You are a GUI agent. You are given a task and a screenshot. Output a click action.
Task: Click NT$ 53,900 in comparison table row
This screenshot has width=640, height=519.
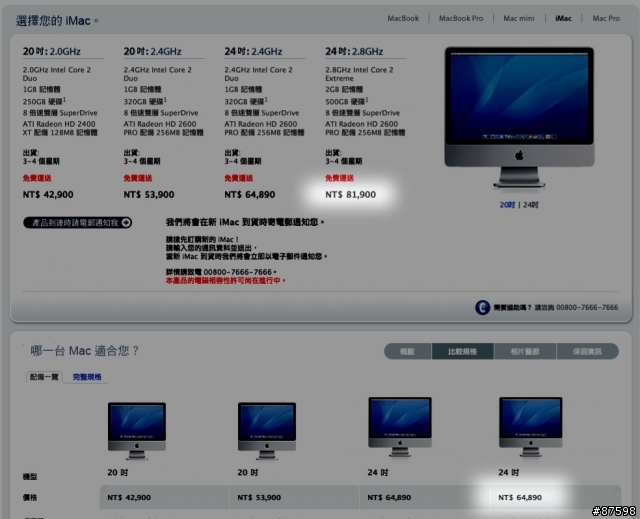pyautogui.click(x=259, y=497)
